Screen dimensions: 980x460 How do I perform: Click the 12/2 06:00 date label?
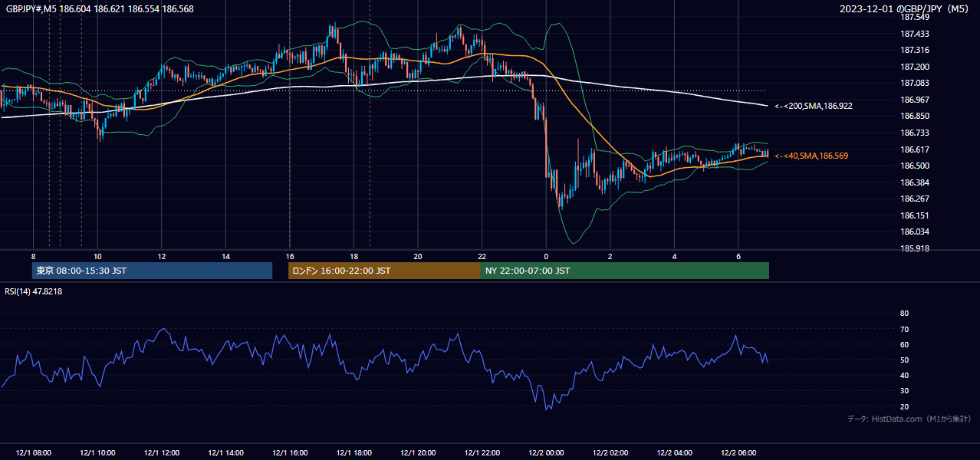(x=738, y=453)
